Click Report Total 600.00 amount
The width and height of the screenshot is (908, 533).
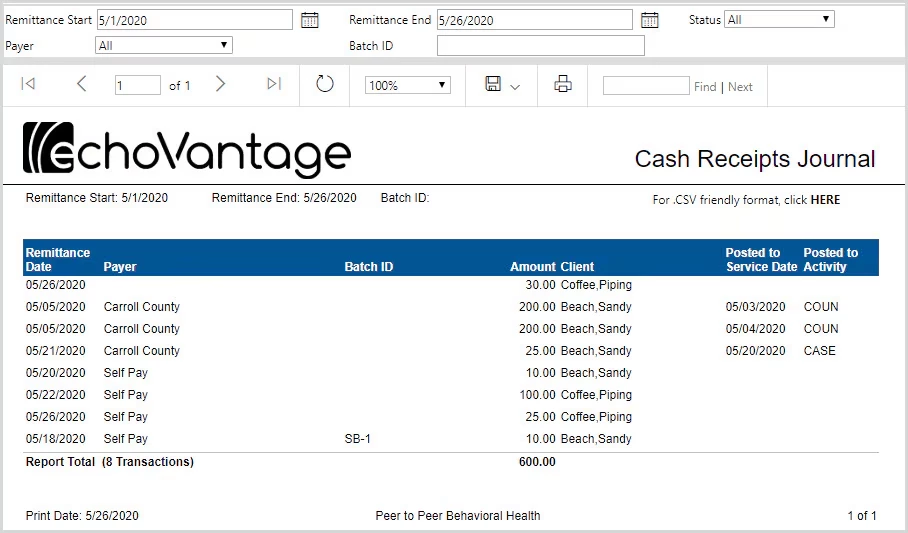(537, 462)
